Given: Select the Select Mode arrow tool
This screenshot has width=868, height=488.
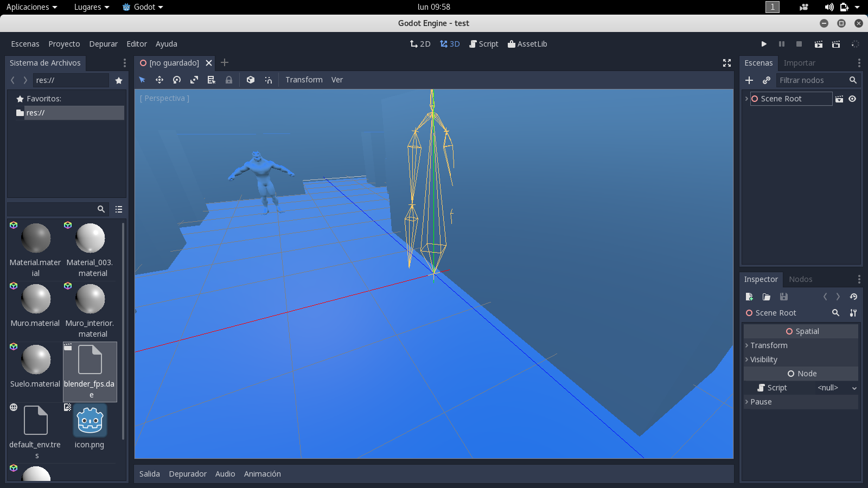Looking at the screenshot, I should (x=142, y=80).
